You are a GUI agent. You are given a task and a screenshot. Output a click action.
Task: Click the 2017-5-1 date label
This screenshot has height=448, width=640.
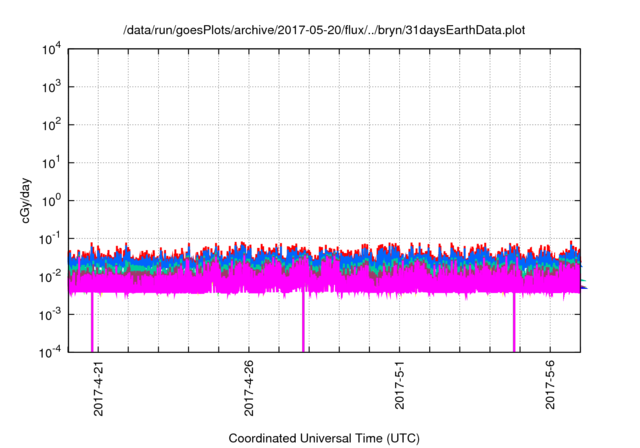pos(399,385)
